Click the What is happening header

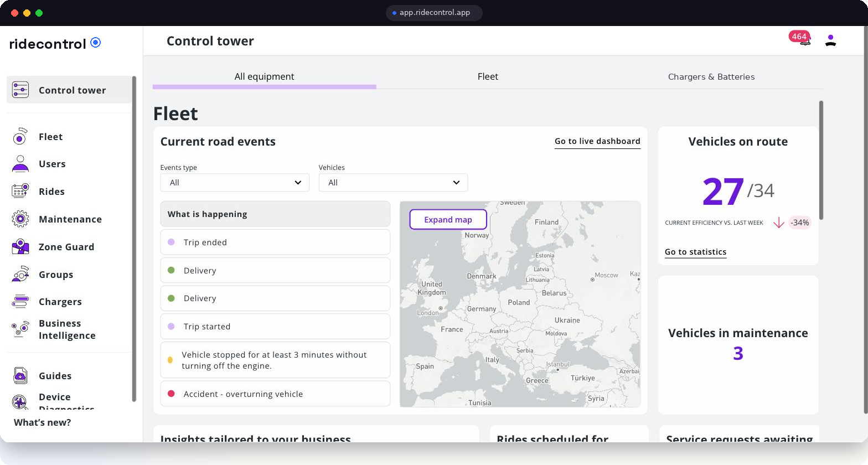(x=275, y=214)
